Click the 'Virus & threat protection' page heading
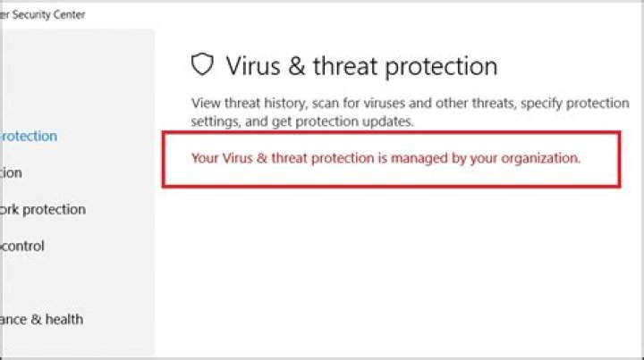 [362, 66]
